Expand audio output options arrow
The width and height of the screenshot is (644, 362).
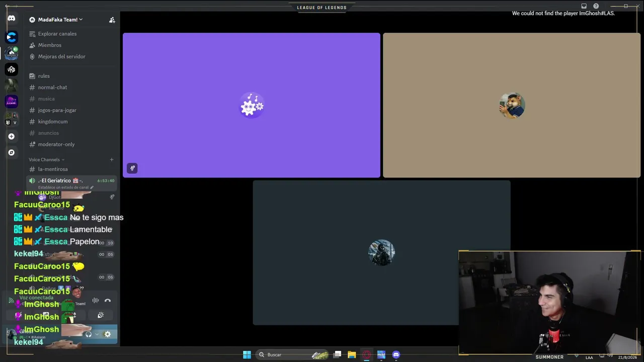(x=97, y=334)
